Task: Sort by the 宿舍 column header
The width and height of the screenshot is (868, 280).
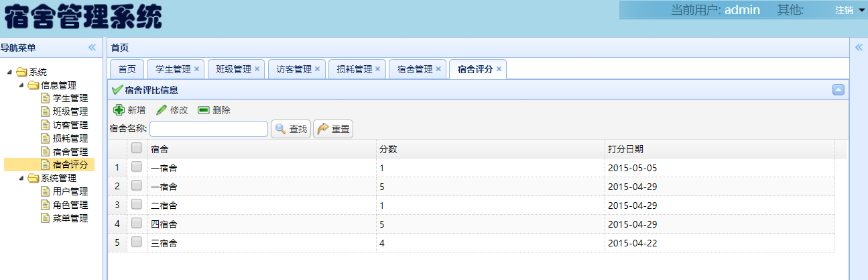Action: tap(261, 149)
